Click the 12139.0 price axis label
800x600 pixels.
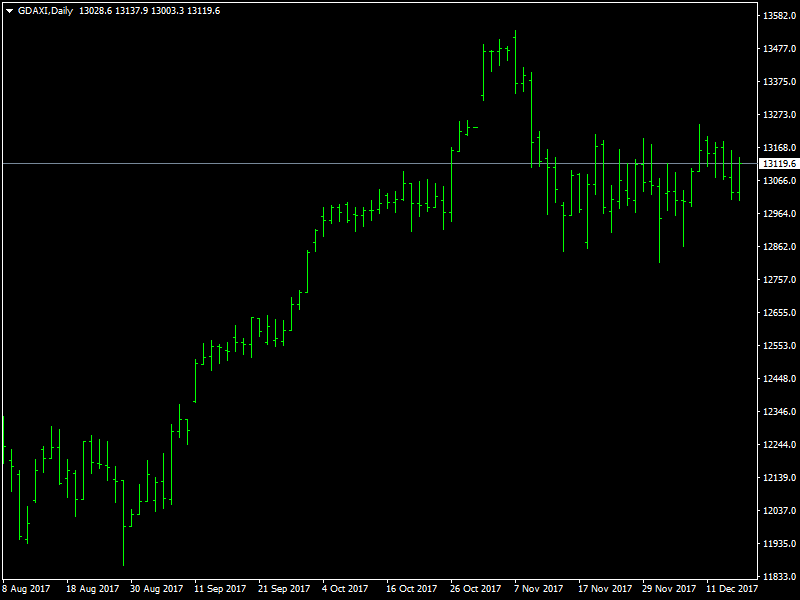(x=779, y=478)
